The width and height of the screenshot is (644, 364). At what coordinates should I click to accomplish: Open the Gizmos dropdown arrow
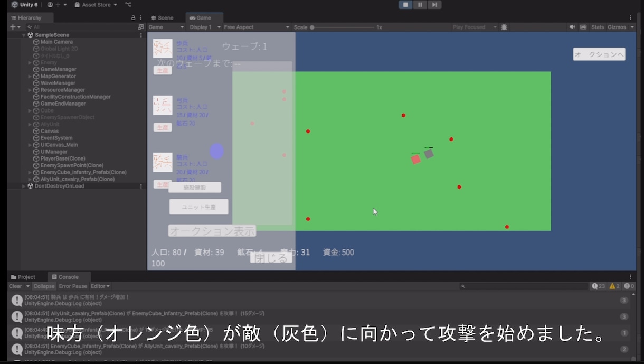point(632,27)
